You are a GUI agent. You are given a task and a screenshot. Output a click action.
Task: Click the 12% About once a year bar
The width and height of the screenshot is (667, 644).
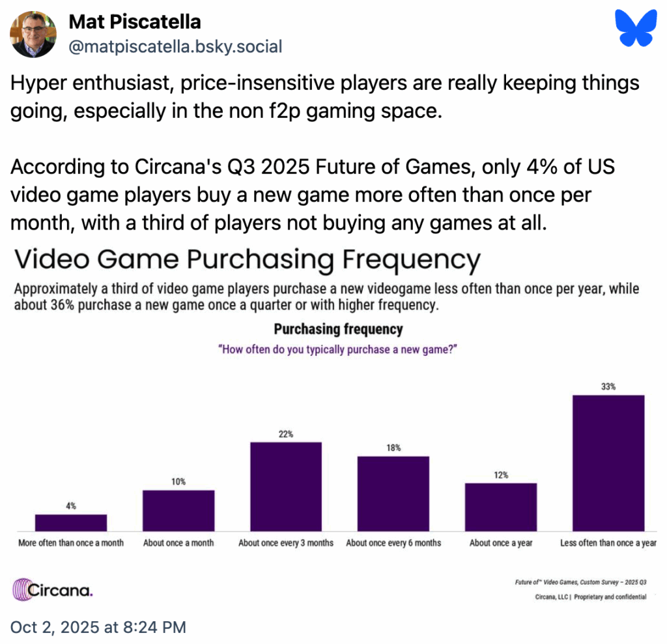(500, 506)
